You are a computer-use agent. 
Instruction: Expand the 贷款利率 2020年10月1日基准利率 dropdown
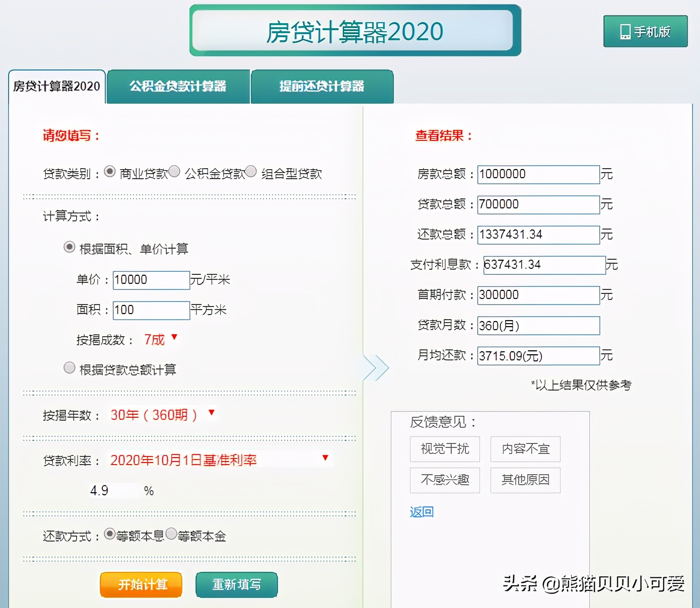click(220, 460)
